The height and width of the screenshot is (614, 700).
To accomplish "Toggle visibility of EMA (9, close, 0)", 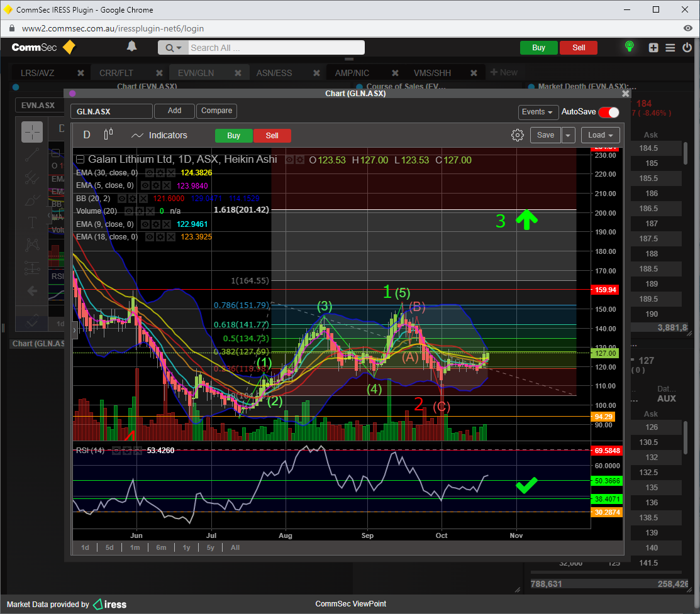I will click(x=145, y=224).
